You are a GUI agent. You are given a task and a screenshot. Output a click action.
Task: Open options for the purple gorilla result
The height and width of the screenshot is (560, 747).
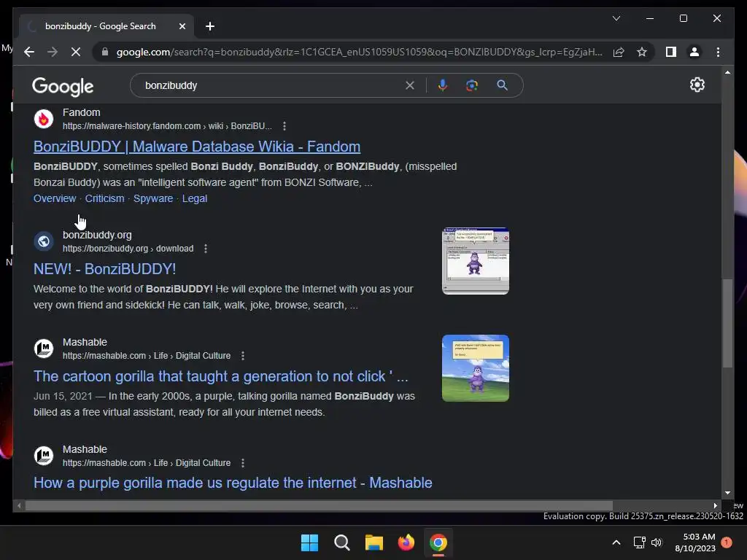point(243,463)
